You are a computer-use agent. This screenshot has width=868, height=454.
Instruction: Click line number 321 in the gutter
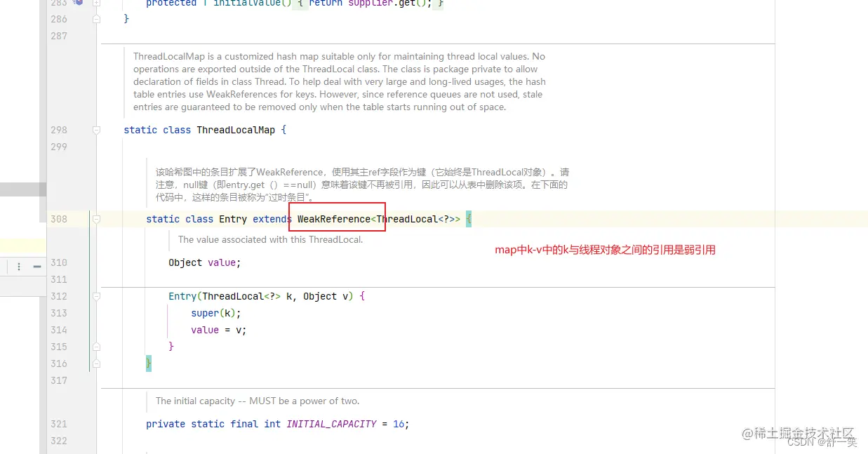click(59, 424)
